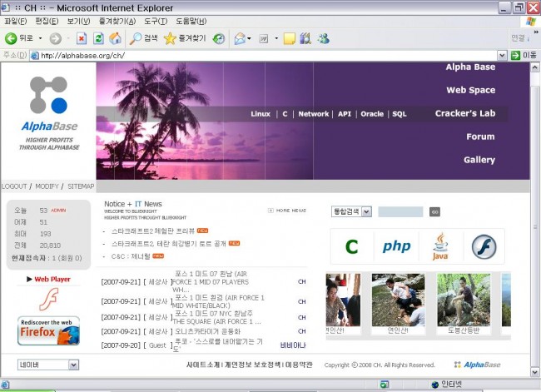Open the Java coffee cup icon
This screenshot has width=541, height=392.
440,246
